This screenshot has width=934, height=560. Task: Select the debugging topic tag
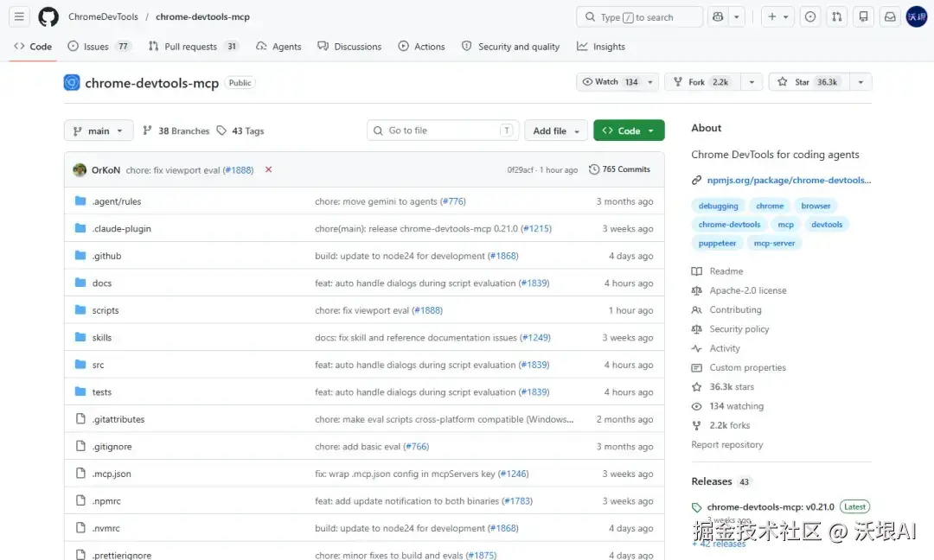(x=718, y=206)
